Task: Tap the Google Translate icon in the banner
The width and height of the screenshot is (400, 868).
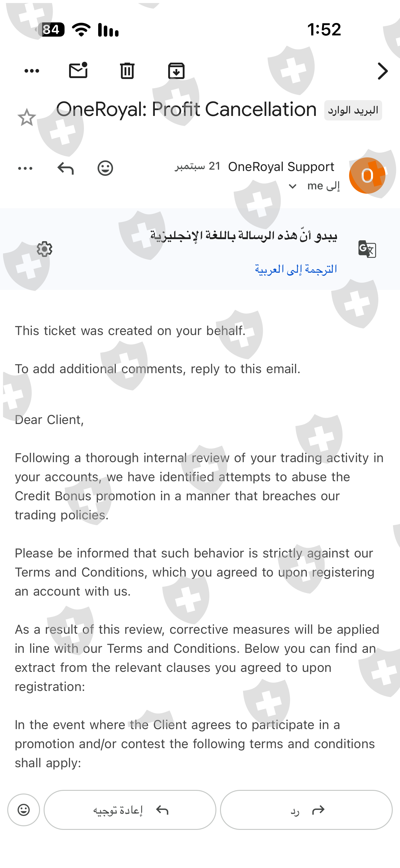Action: (367, 249)
